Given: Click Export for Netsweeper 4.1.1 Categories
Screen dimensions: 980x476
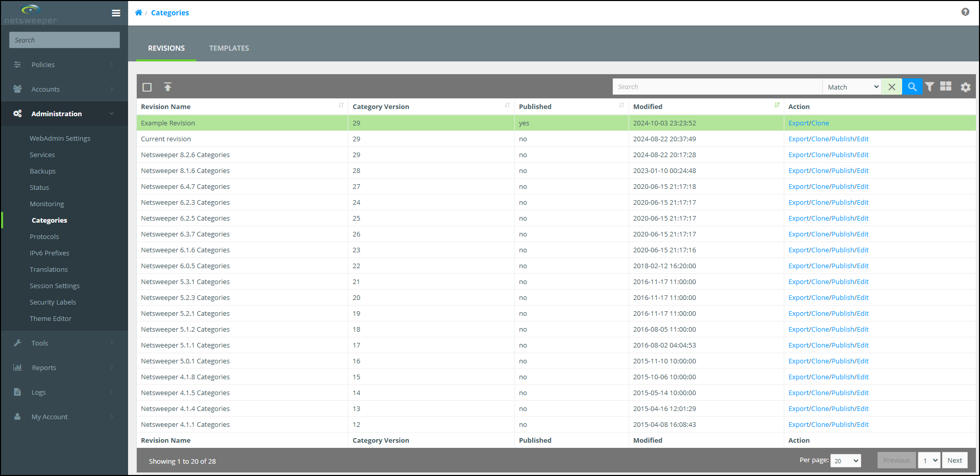Looking at the screenshot, I should [799, 424].
